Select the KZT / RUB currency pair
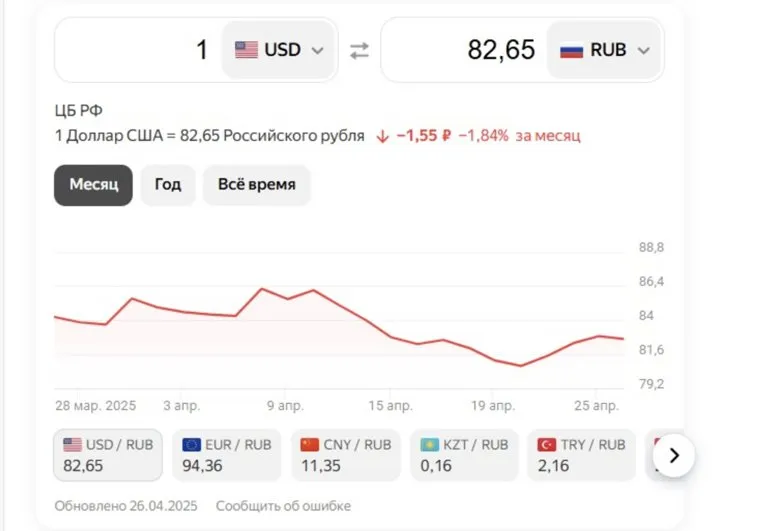 click(464, 455)
